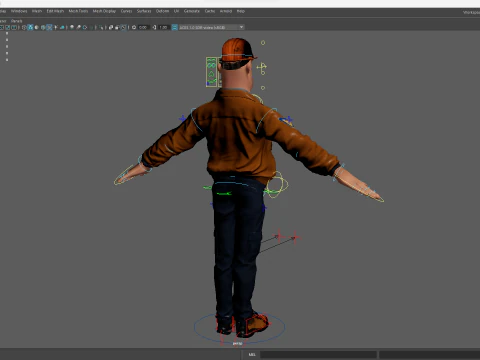Enable wireframe display in panel toolbar
The height and width of the screenshot is (360, 480).
click(24, 27)
